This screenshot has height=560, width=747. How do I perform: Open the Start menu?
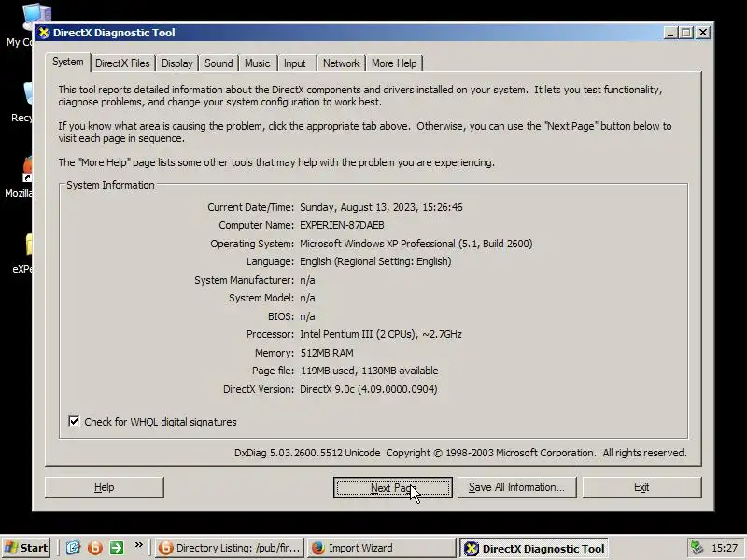tap(26, 548)
